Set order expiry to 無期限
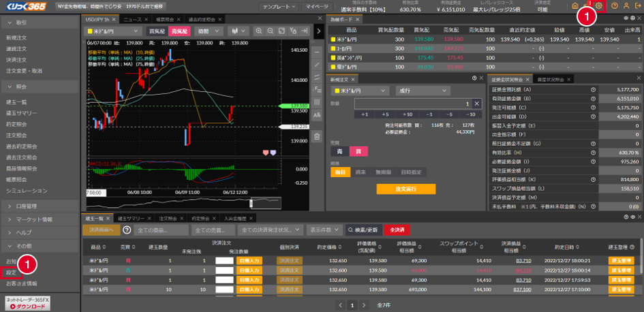Screen dimensions: 644x312 coord(383,172)
